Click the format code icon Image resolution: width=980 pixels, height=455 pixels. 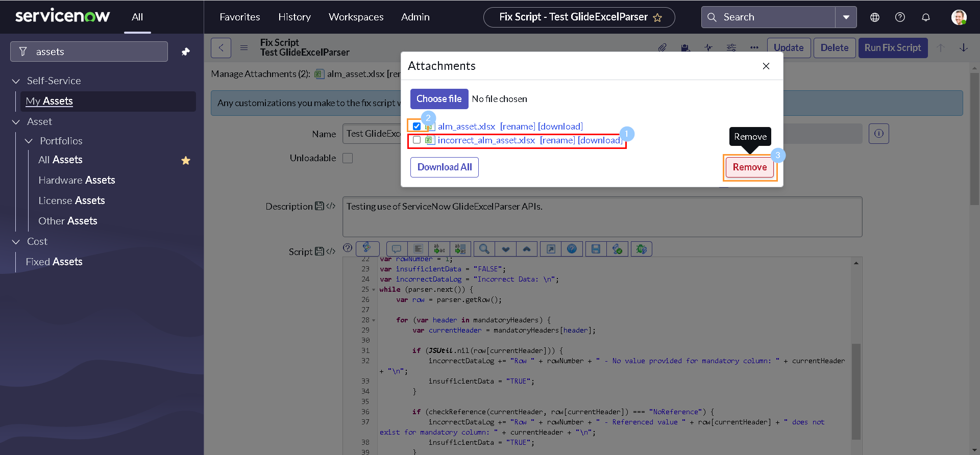(418, 249)
